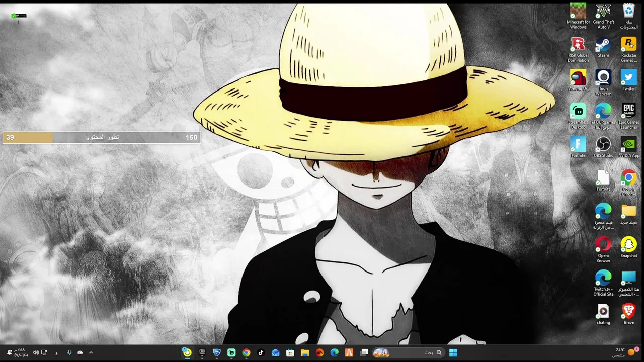This screenshot has height=362, width=644.
Task: Open Chrome from the taskbar
Action: point(246,352)
